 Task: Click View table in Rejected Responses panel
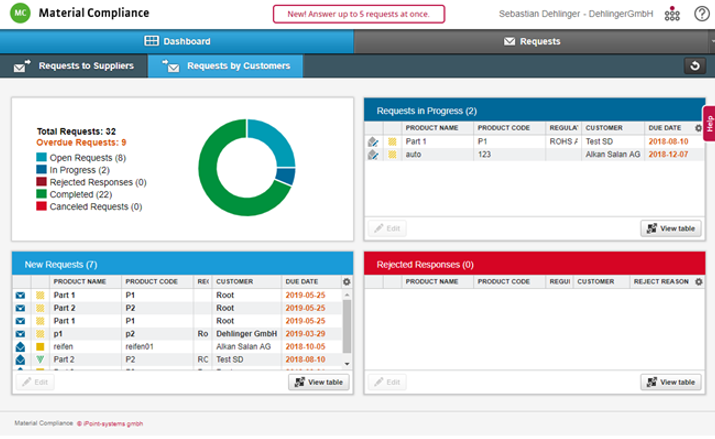click(671, 382)
